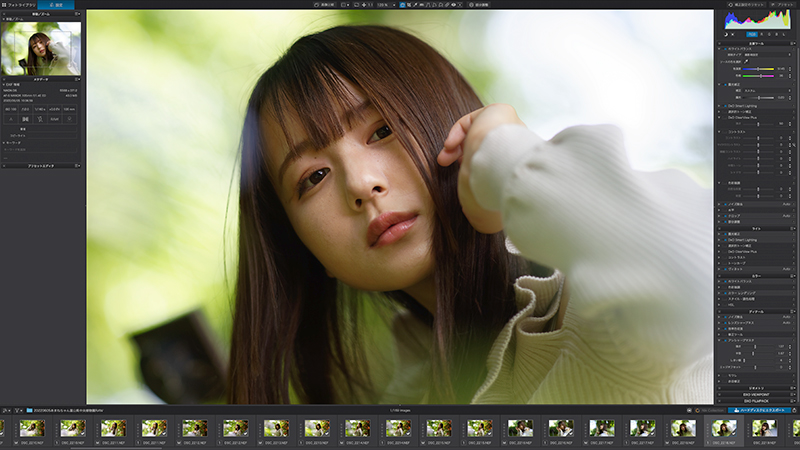The height and width of the screenshot is (450, 800).
Task: Open the zoom percentage dropdown arrow
Action: [394, 5]
